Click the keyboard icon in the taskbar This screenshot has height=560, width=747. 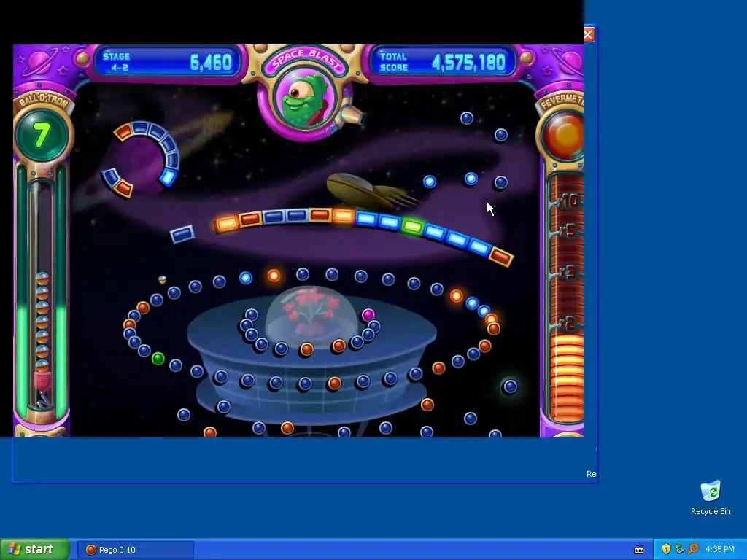pos(639,550)
